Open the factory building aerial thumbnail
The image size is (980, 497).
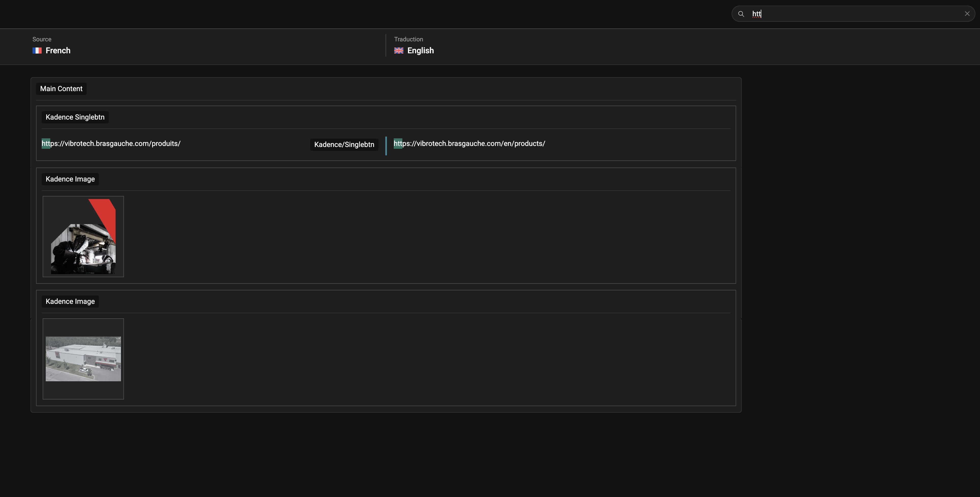[x=83, y=359]
